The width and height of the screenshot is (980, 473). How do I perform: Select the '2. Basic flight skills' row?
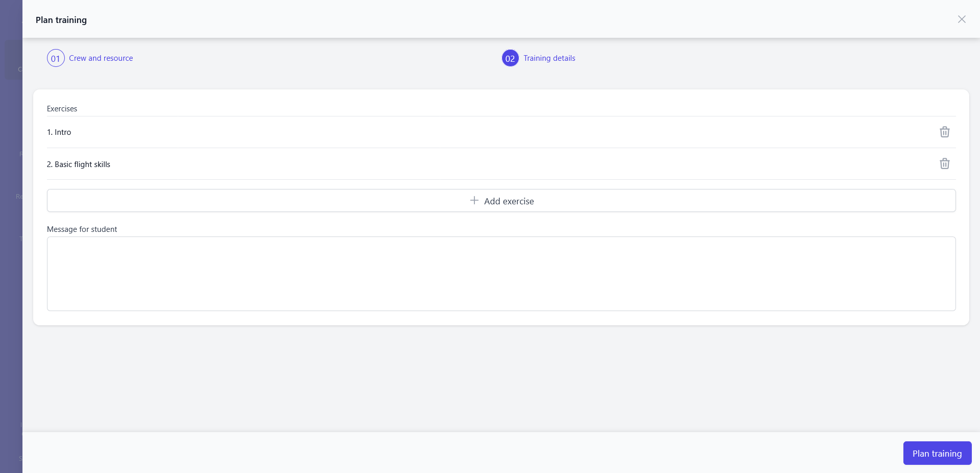(x=501, y=164)
